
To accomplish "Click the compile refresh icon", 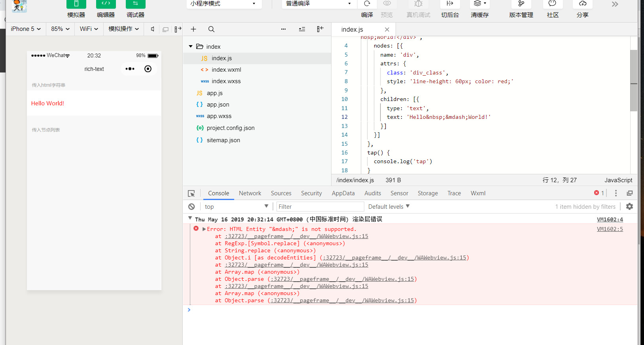I will [367, 4].
